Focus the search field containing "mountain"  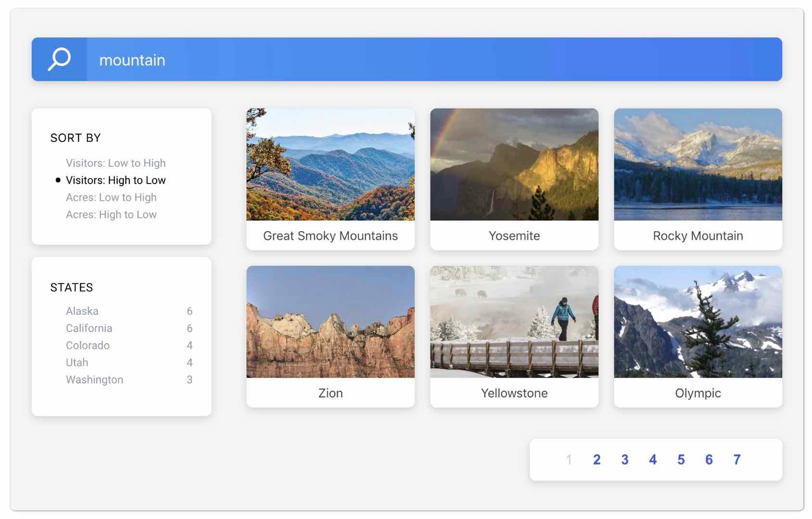click(x=434, y=60)
